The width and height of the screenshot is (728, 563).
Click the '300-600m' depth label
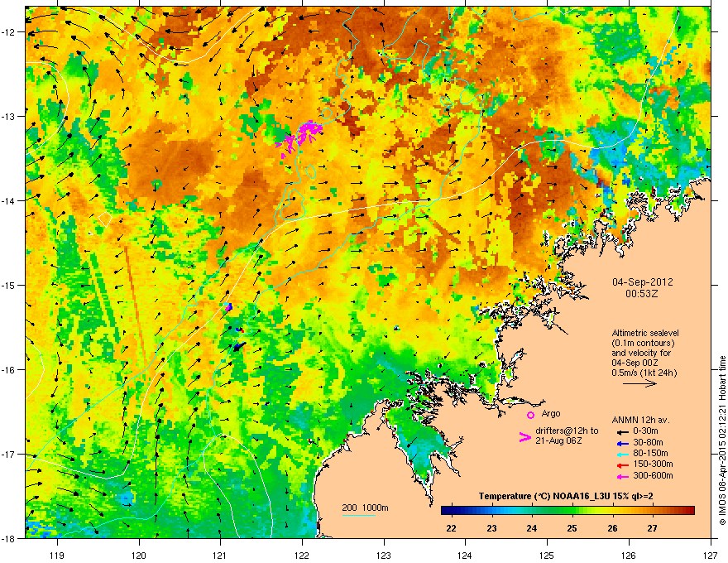coord(653,476)
